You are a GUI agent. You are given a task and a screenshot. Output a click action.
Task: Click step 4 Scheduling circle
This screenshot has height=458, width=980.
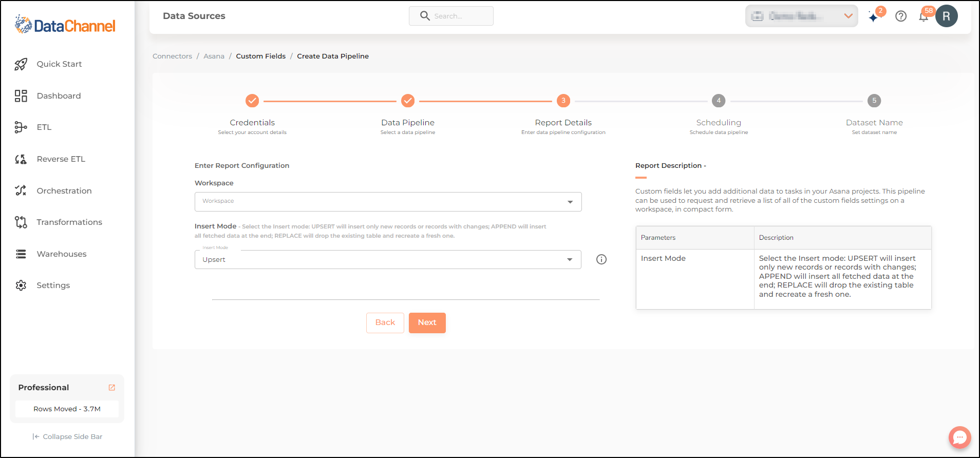(x=719, y=101)
